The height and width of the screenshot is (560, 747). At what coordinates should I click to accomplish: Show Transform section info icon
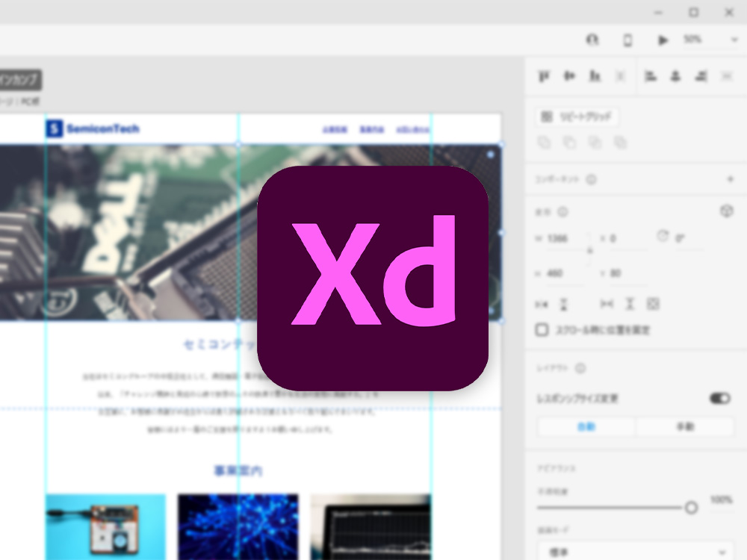coord(562,212)
